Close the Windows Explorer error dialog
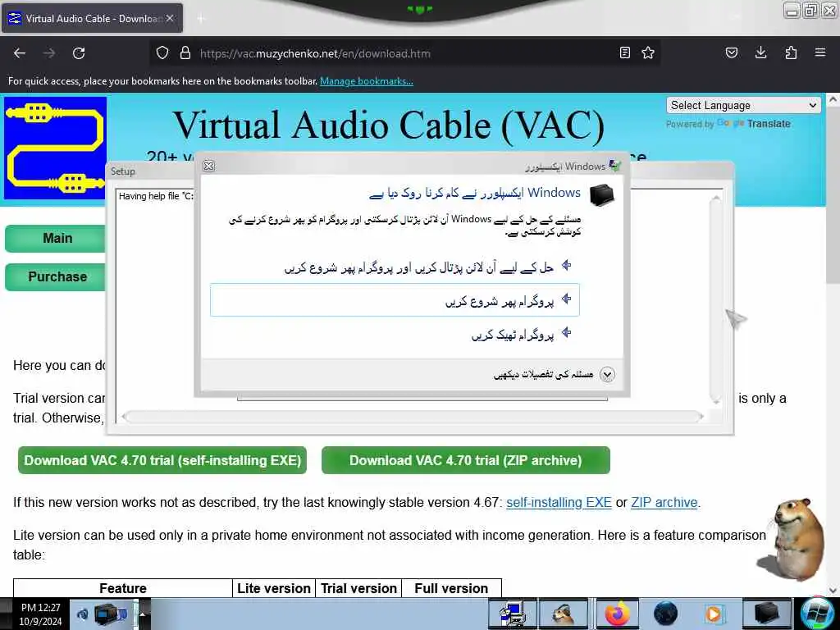 pyautogui.click(x=209, y=166)
